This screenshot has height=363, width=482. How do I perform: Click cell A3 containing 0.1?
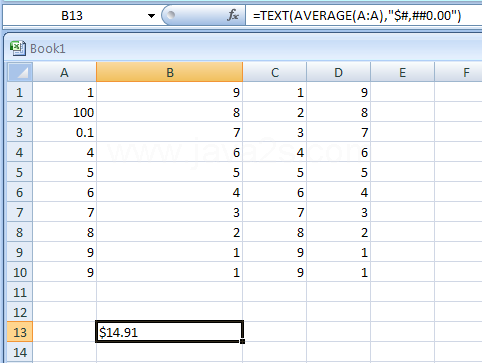tap(65, 132)
